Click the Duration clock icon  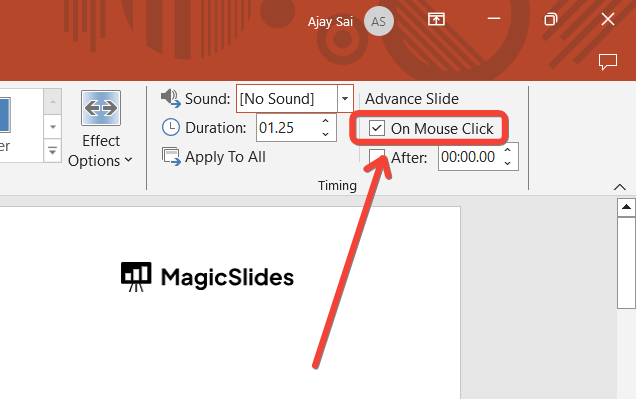[x=171, y=127]
